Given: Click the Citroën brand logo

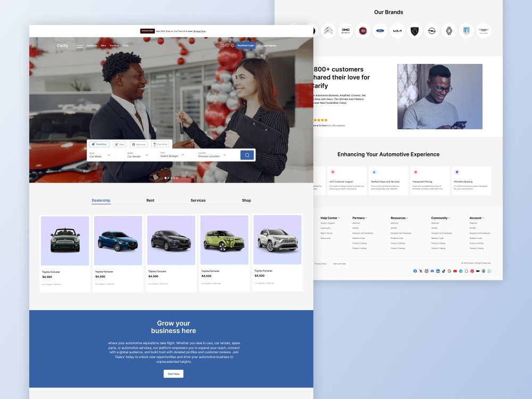Looking at the screenshot, I should pos(328,31).
